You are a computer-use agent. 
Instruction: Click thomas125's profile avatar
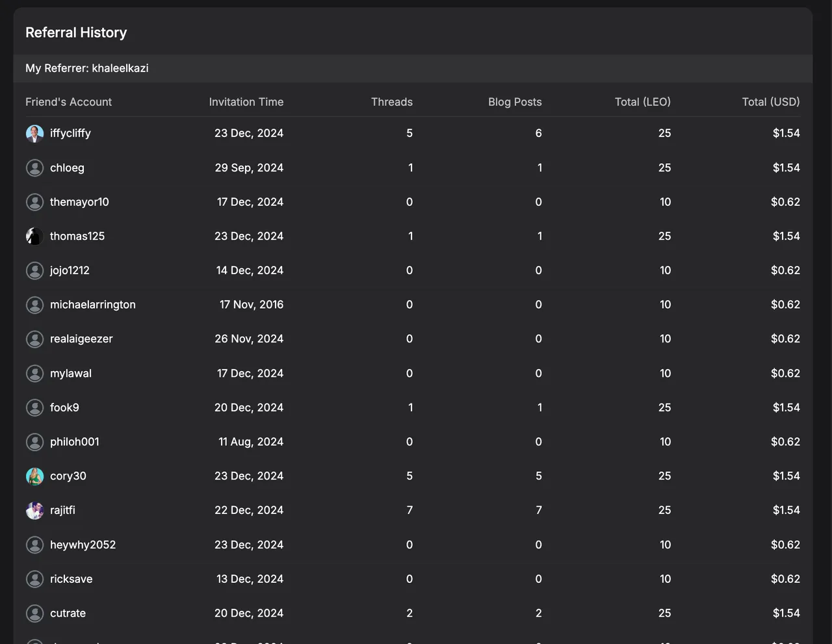[x=34, y=237]
